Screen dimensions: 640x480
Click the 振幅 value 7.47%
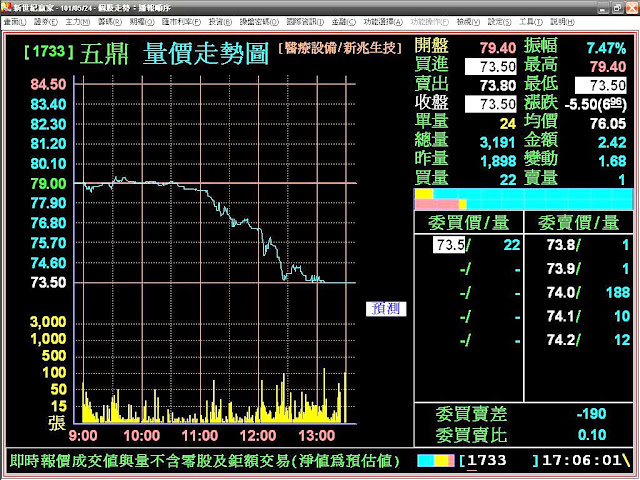tap(607, 48)
